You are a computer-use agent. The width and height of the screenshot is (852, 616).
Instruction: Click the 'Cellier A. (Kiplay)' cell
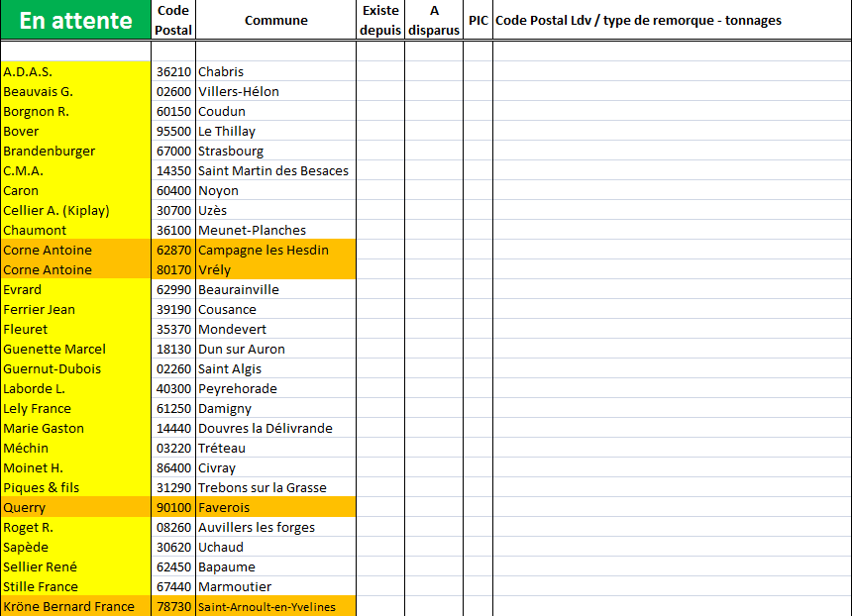(75, 210)
